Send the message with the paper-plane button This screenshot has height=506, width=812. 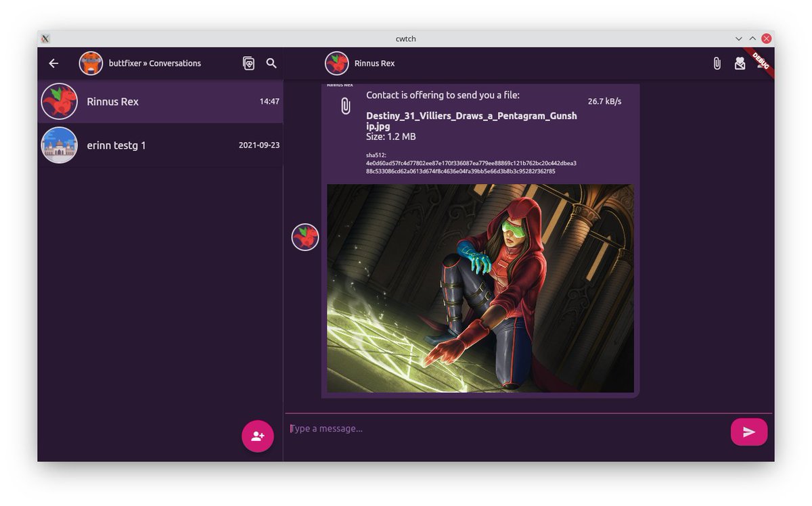coord(749,432)
